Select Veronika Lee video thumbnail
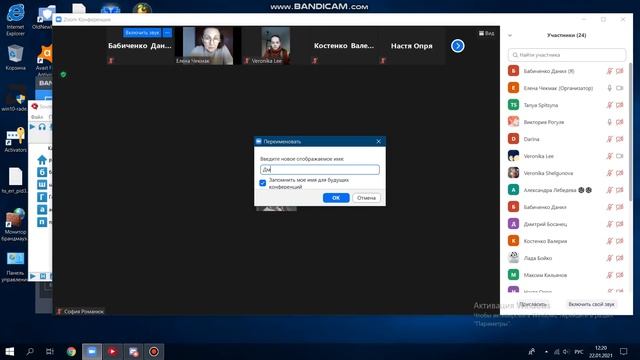Viewport: 640px width, 360px height. [x=276, y=46]
